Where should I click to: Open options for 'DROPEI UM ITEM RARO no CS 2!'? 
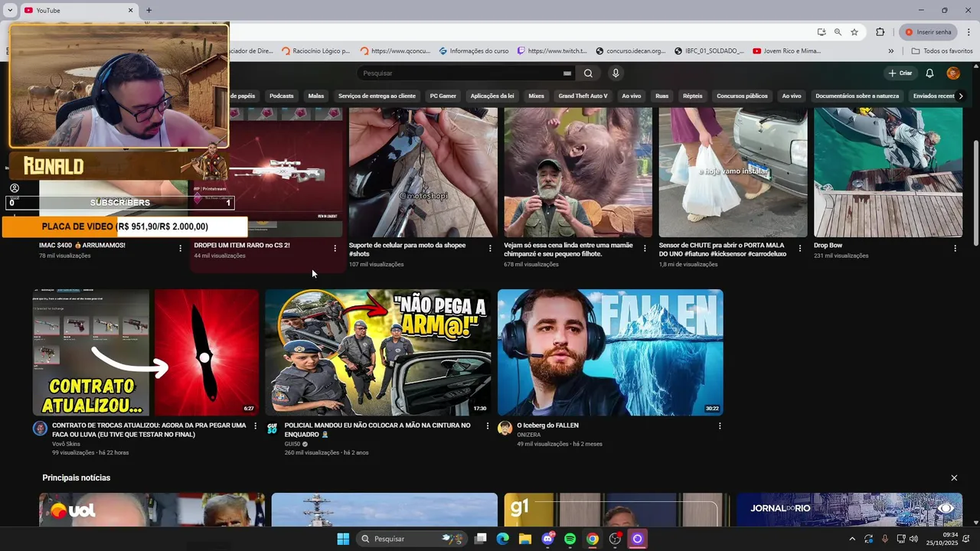point(335,249)
